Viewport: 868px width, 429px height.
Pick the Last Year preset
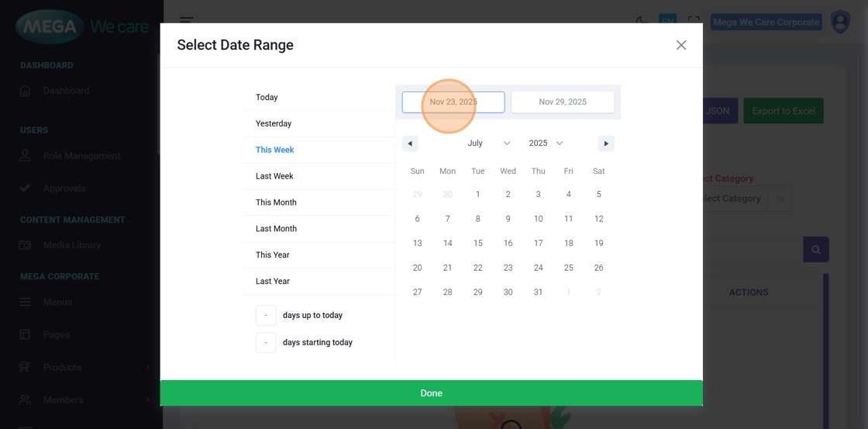pyautogui.click(x=273, y=282)
